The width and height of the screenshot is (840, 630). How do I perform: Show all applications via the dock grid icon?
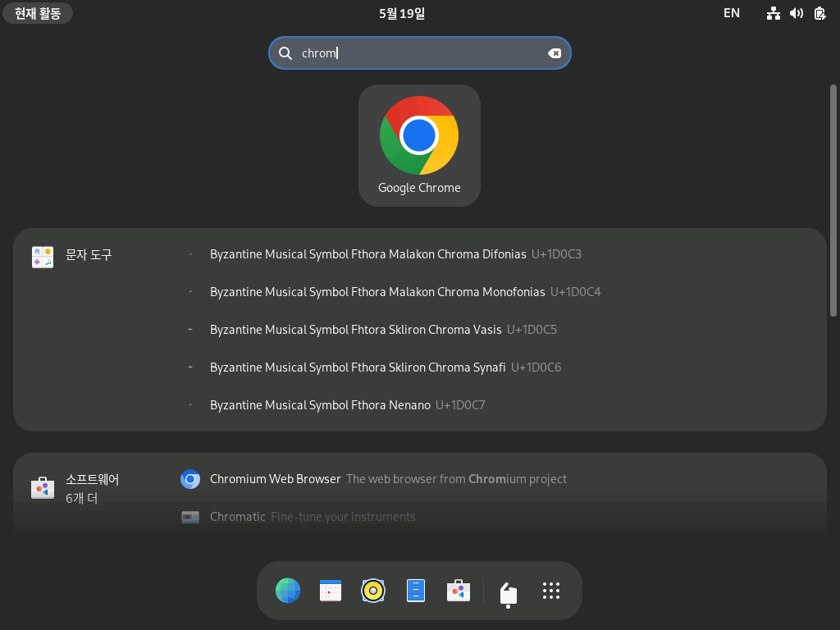tap(551, 591)
